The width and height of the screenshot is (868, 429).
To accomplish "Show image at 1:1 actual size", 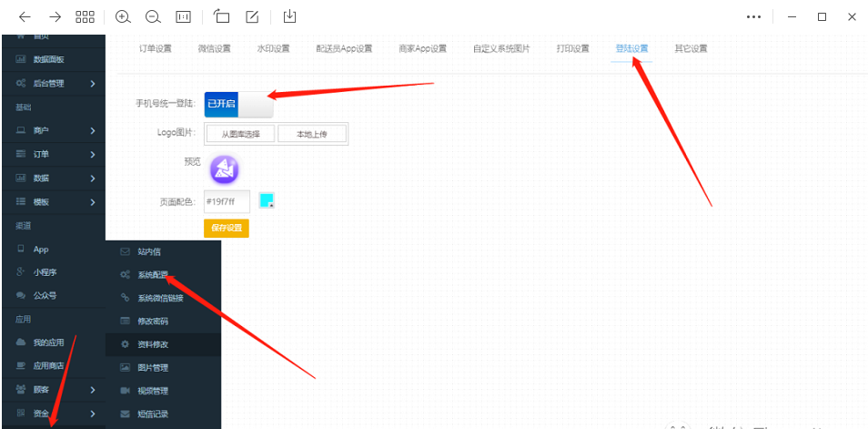I will click(184, 16).
